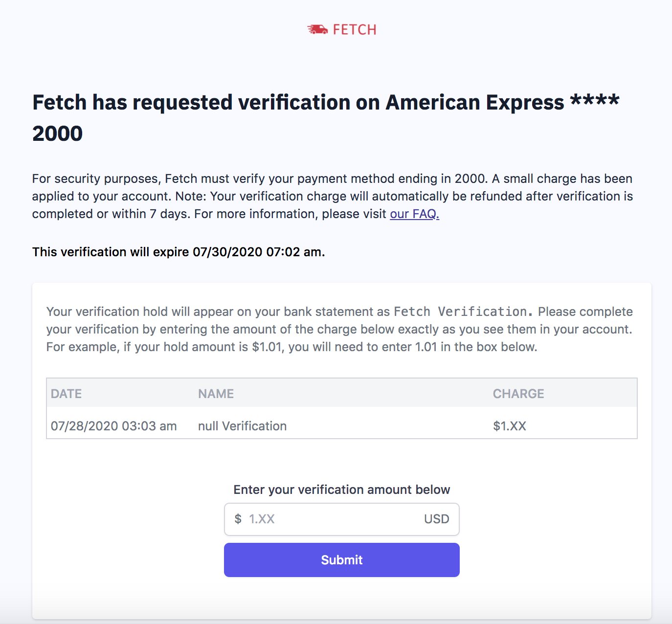
Task: Click the dollar sign in amount field
Action: coord(238,519)
